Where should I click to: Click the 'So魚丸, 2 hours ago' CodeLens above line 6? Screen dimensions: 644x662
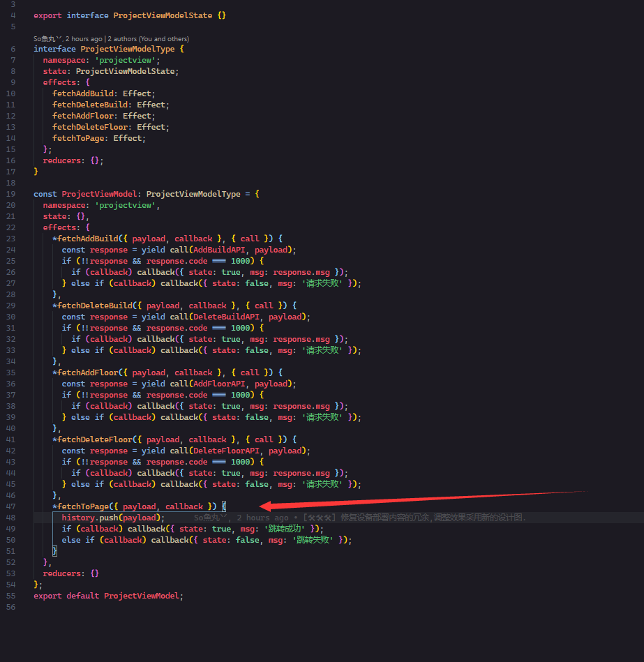tap(68, 39)
